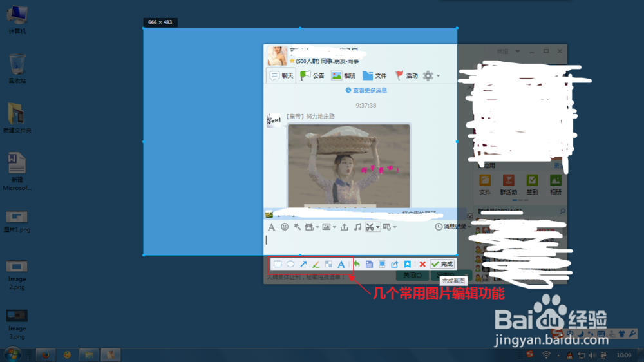The height and width of the screenshot is (362, 644).
Task: Select the ellipse annotation tool
Action: click(290, 264)
